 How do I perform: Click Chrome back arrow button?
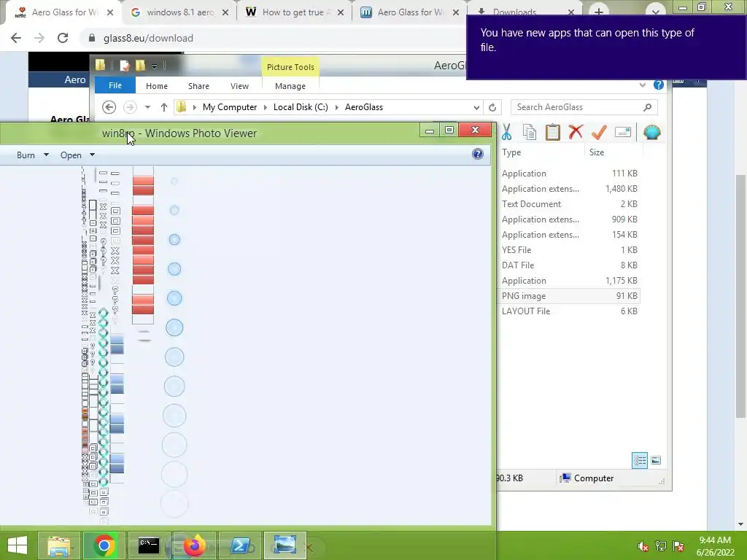(x=16, y=38)
